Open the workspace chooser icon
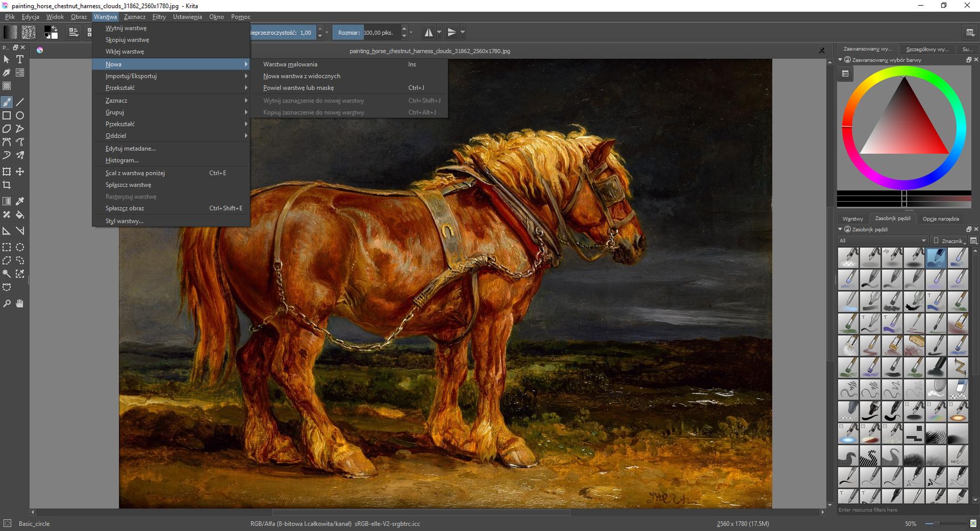The image size is (980, 531). (x=970, y=32)
